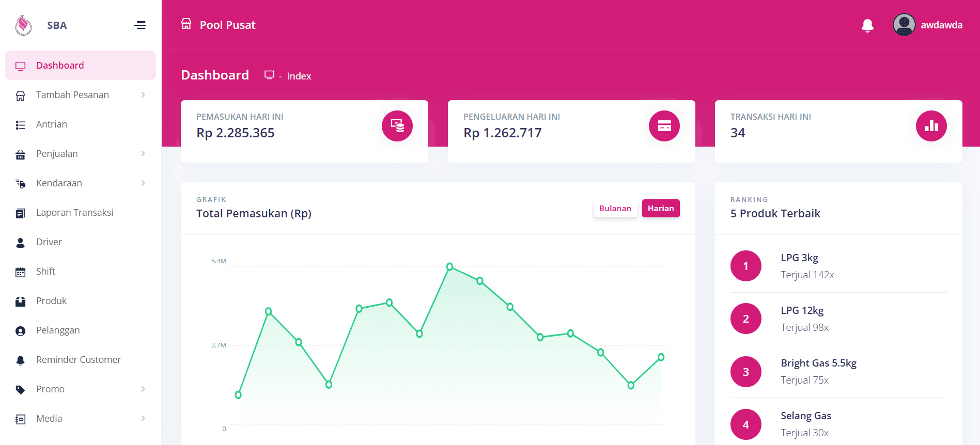Click the Transaksi Hari Ini chart icon

931,126
